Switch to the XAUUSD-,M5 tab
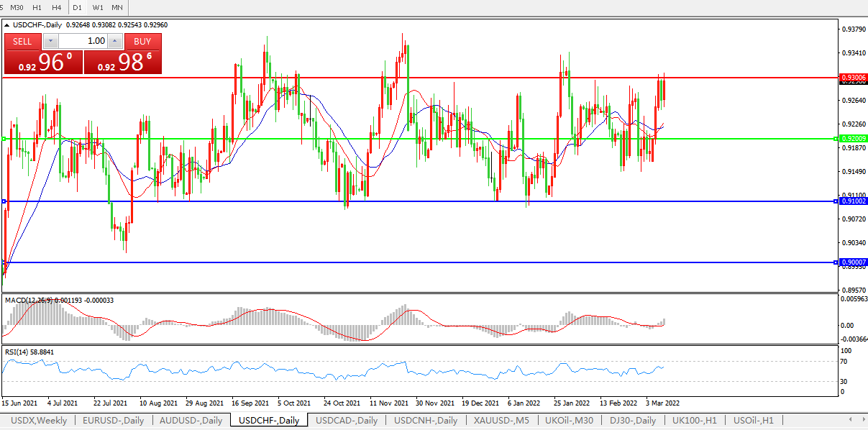Screen dimensions: 868x430 click(x=502, y=420)
